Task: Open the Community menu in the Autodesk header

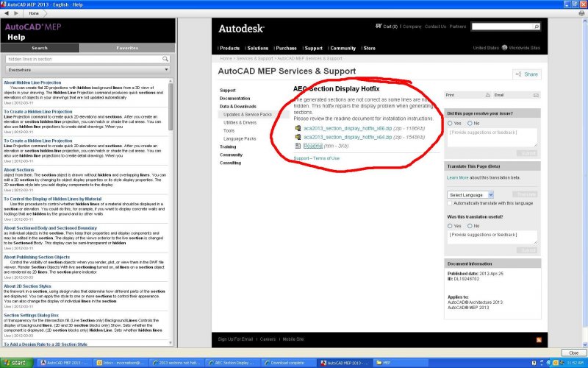Action: point(343,48)
